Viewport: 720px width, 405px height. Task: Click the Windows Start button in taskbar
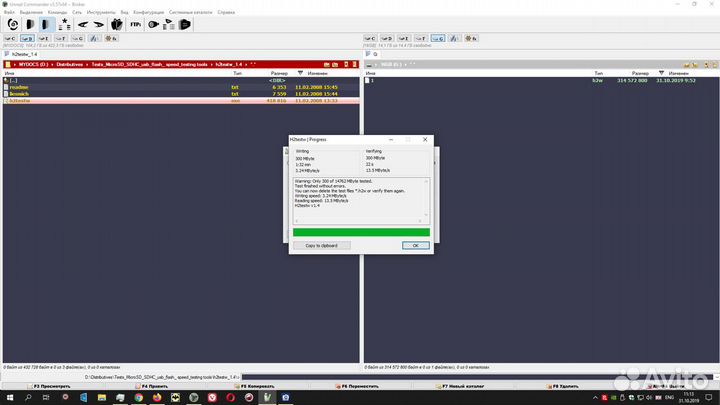[x=8, y=397]
